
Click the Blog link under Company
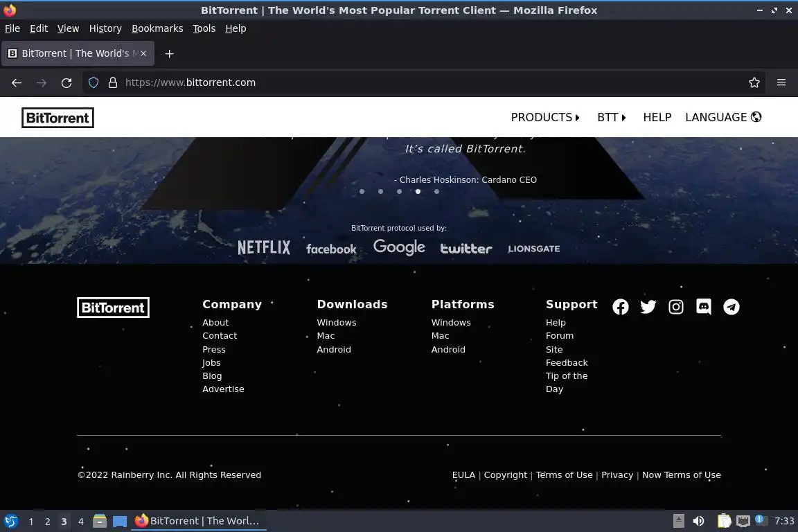[212, 376]
